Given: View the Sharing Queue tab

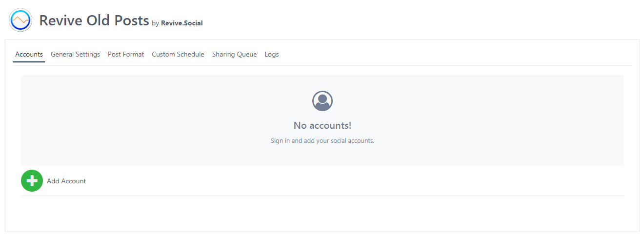Looking at the screenshot, I should (x=234, y=55).
